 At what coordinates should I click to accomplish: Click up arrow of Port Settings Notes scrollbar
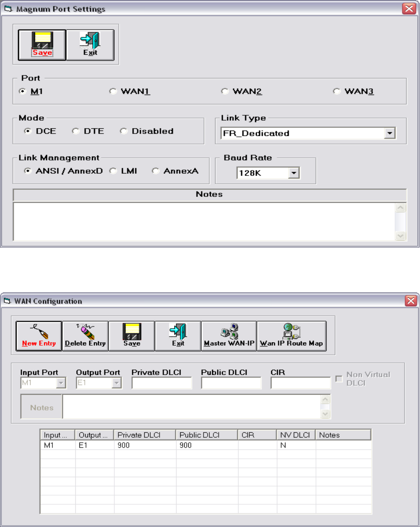click(x=401, y=208)
